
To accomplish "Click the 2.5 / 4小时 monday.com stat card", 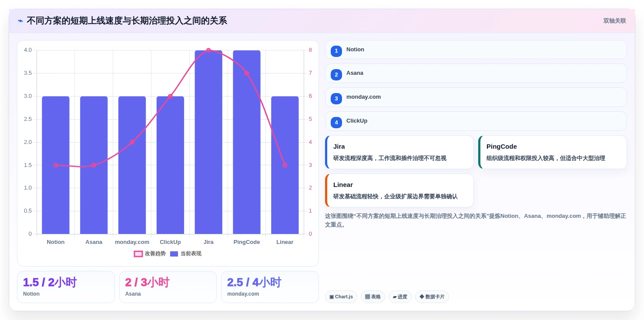I will coord(270,287).
